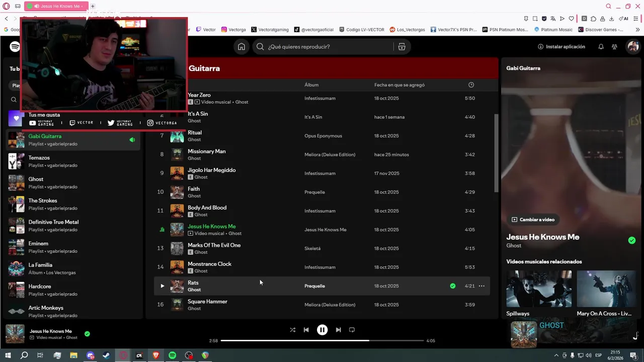Toggle saved checkmark on Rats row
644x362 pixels.
tap(453, 286)
